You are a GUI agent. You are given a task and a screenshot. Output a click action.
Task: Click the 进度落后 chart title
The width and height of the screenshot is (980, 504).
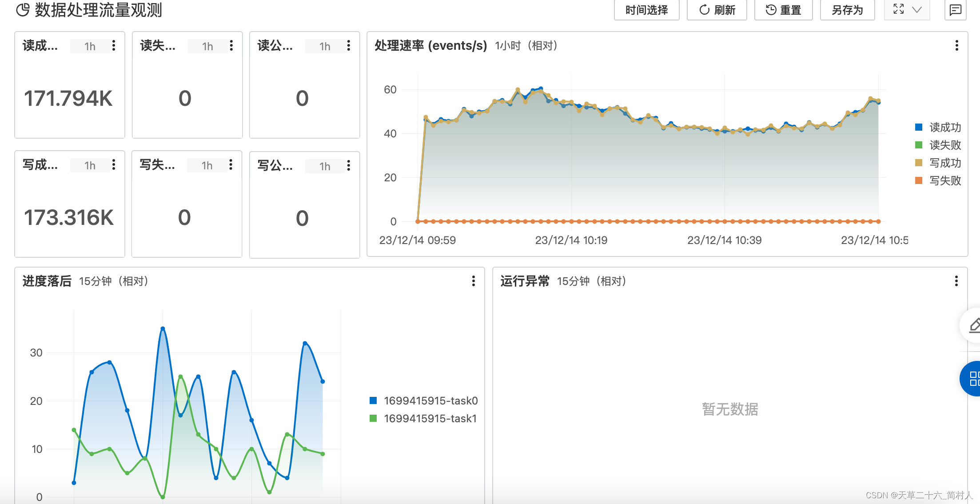click(47, 281)
